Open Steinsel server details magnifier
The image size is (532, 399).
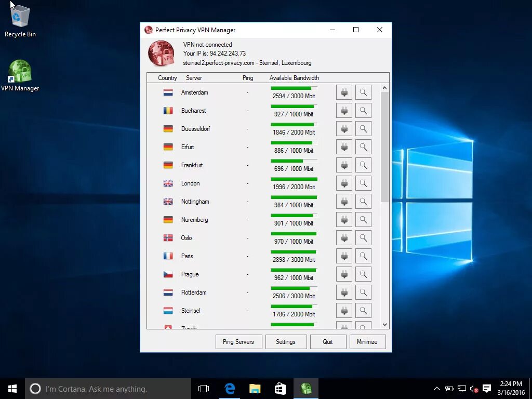coord(363,311)
